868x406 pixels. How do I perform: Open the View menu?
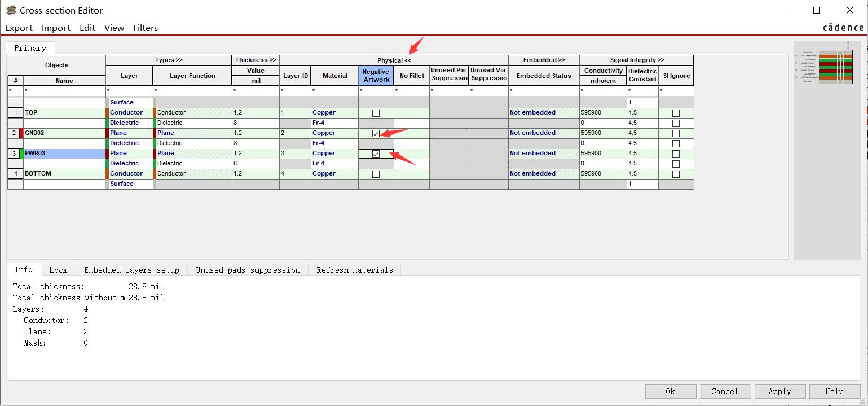tap(114, 28)
